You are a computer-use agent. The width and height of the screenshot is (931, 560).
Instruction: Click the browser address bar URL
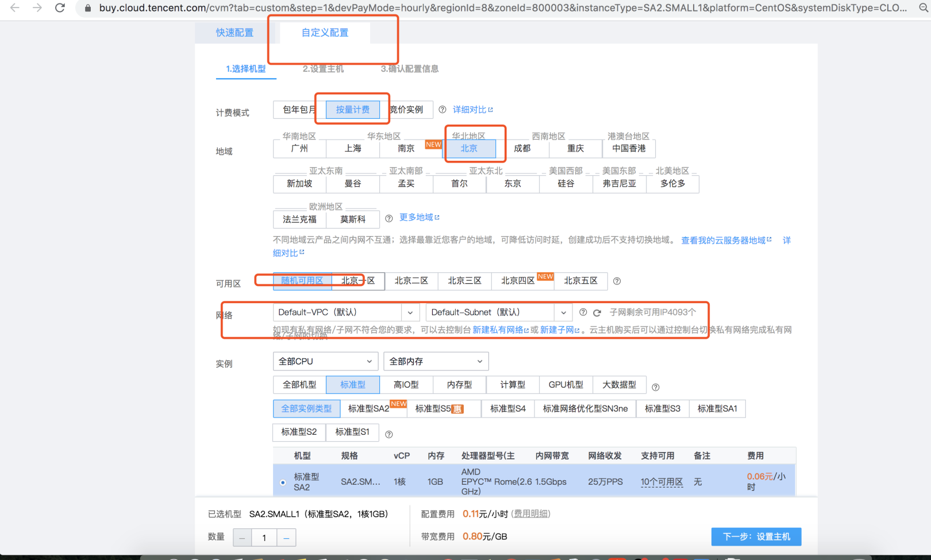click(503, 8)
